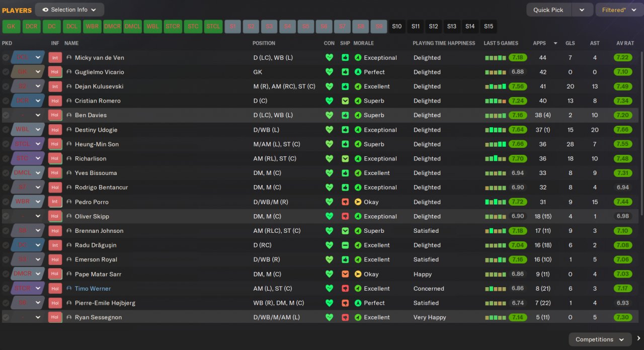The image size is (644, 350).
Task: Select the S15 substitute slot
Action: coord(488,27)
